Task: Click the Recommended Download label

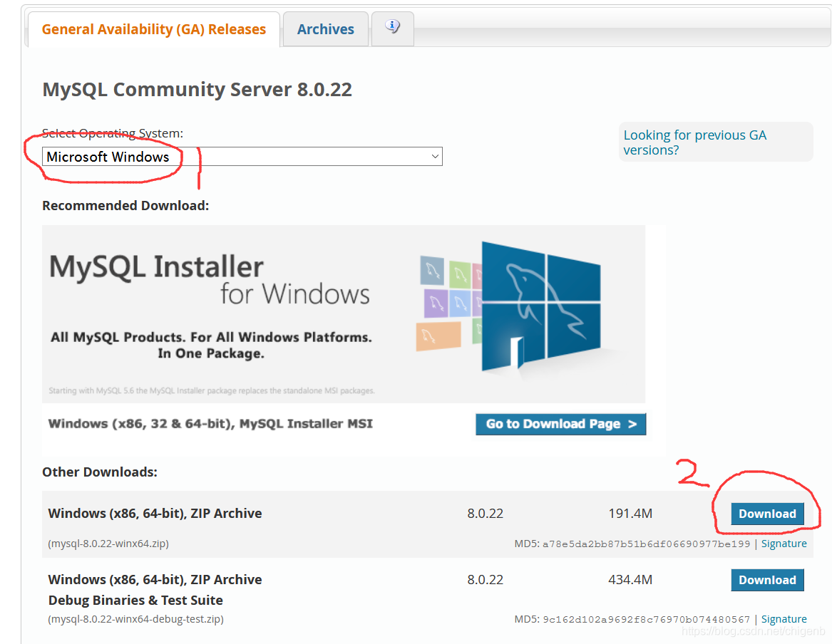Action: [x=125, y=206]
